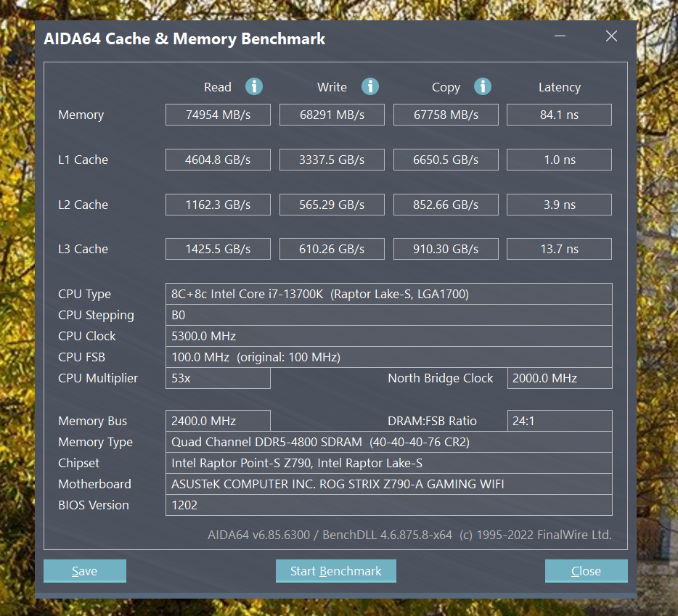
Task: Click L1 Cache Copy 6650.5 GB/s
Action: click(446, 160)
